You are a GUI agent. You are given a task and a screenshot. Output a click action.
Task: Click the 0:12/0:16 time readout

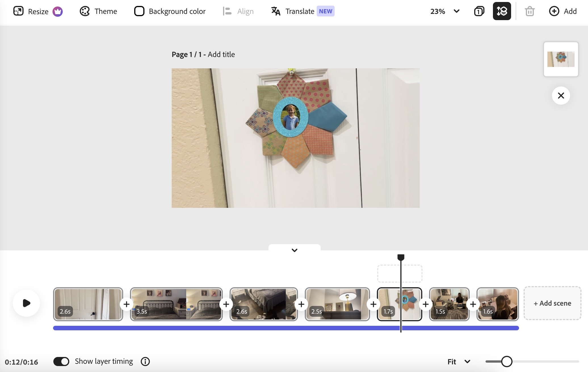21,362
